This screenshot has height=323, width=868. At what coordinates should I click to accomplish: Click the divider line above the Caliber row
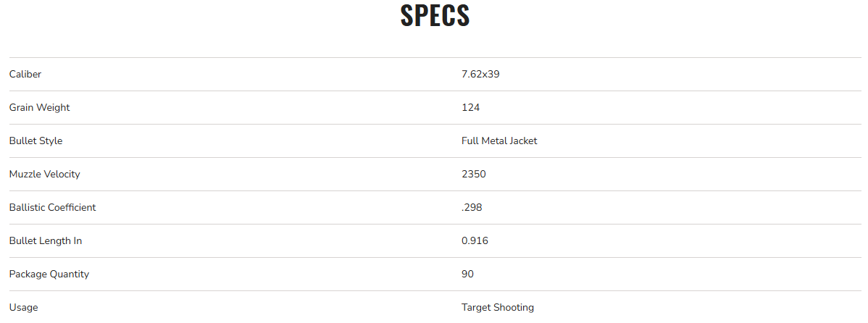pos(435,57)
